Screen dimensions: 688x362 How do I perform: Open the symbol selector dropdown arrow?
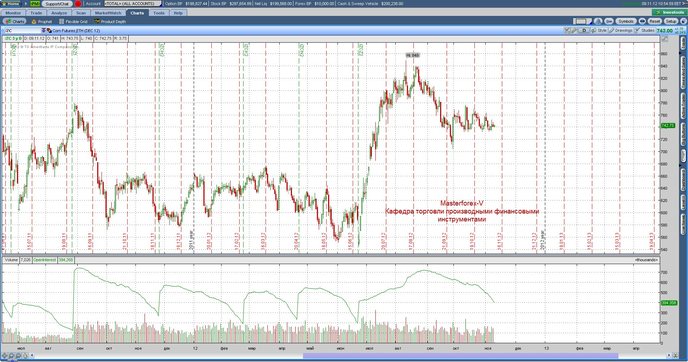click(x=43, y=31)
